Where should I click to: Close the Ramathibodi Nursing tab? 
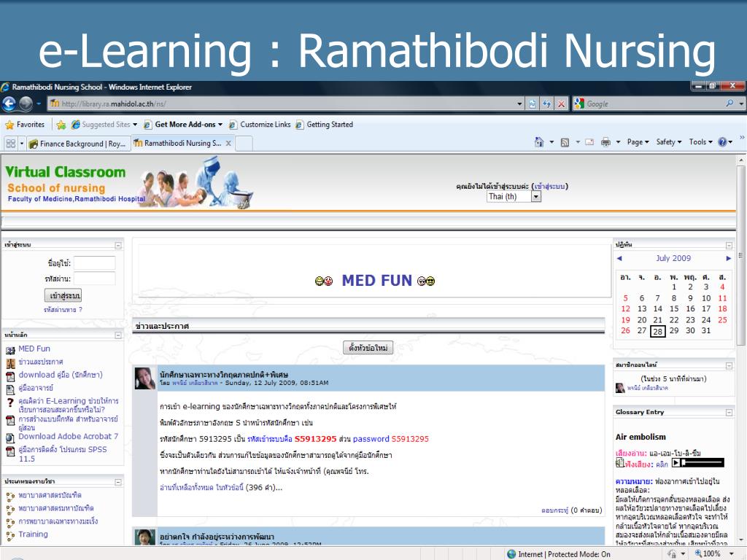[228, 144]
